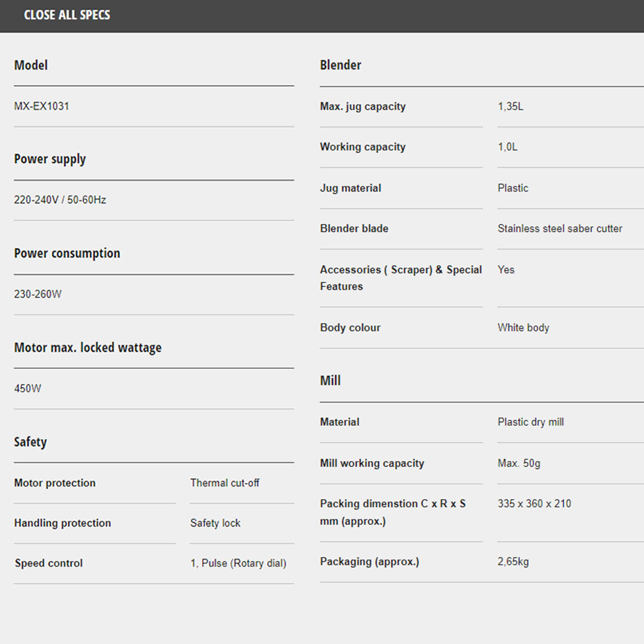Collapse the Safety section heading

30,442
